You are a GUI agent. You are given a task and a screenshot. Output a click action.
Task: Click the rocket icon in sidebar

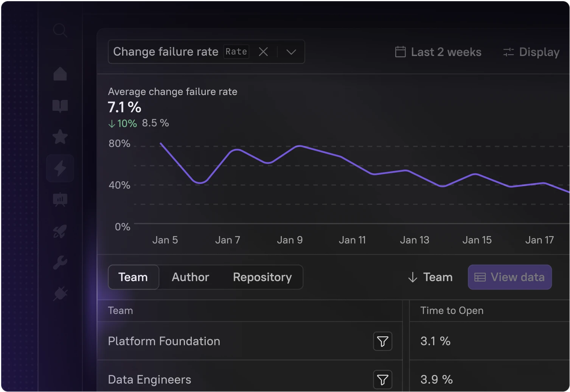[x=60, y=231]
